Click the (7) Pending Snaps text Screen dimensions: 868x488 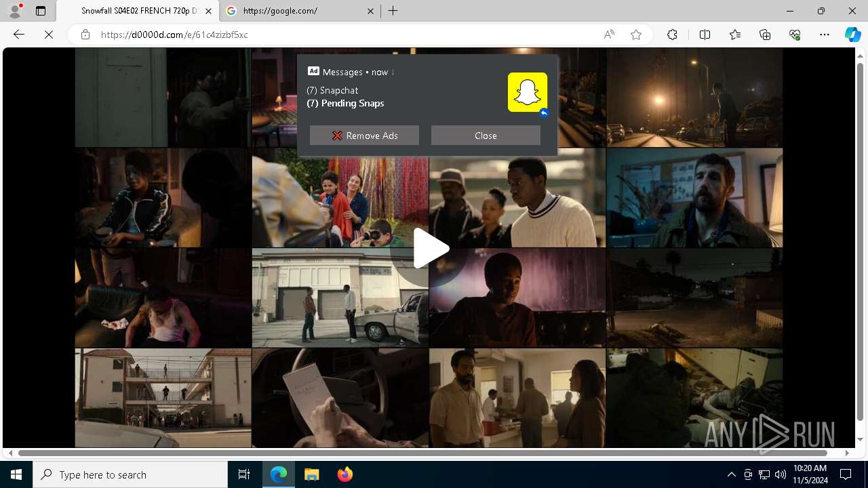(345, 103)
